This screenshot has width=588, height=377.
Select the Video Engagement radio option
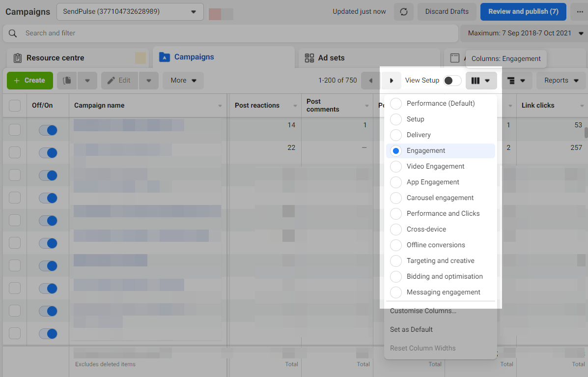(x=396, y=167)
